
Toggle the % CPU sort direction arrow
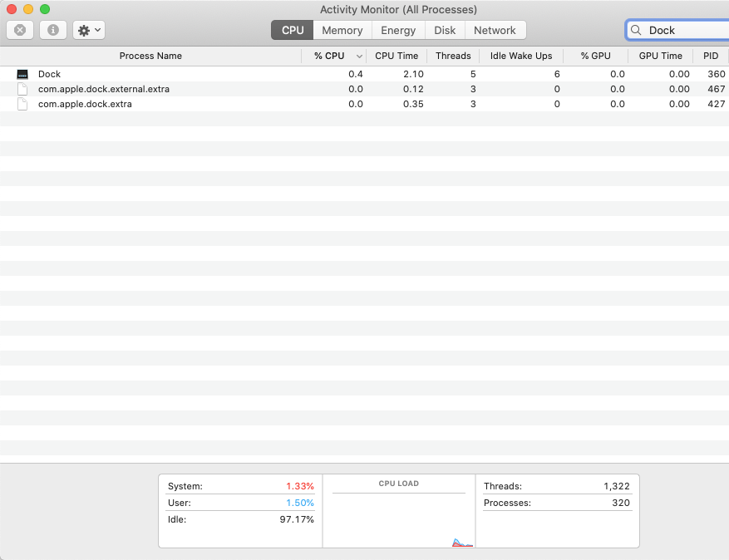359,56
